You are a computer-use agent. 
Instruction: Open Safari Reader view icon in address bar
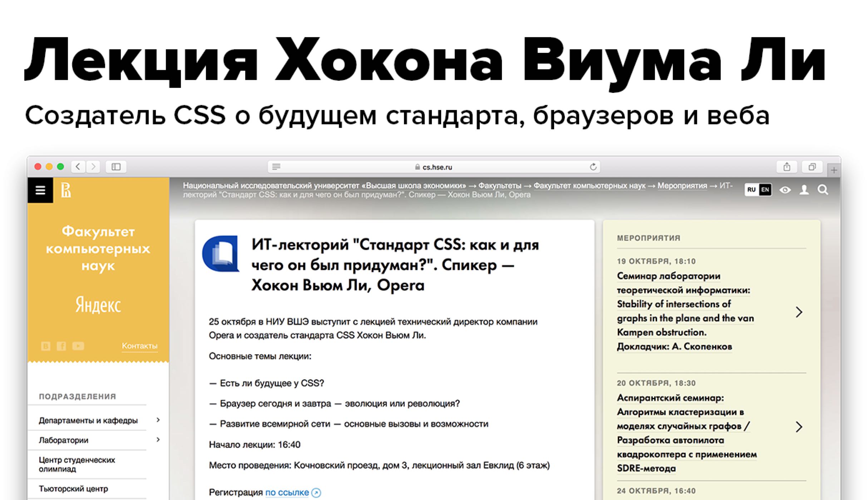pyautogui.click(x=276, y=167)
